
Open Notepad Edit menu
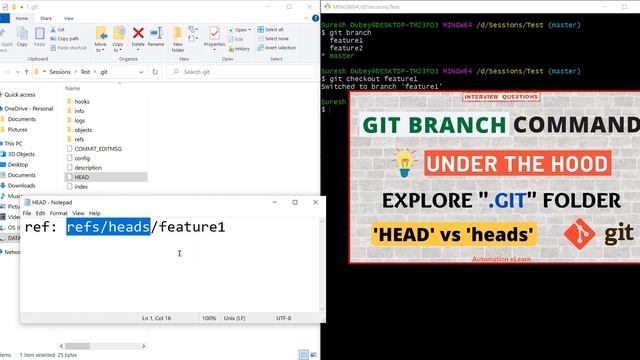click(x=40, y=213)
